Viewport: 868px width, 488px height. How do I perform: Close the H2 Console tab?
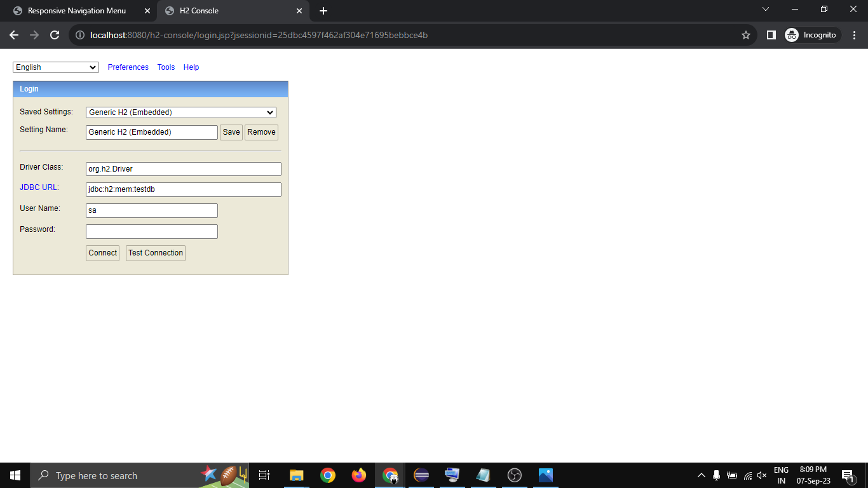coord(299,11)
